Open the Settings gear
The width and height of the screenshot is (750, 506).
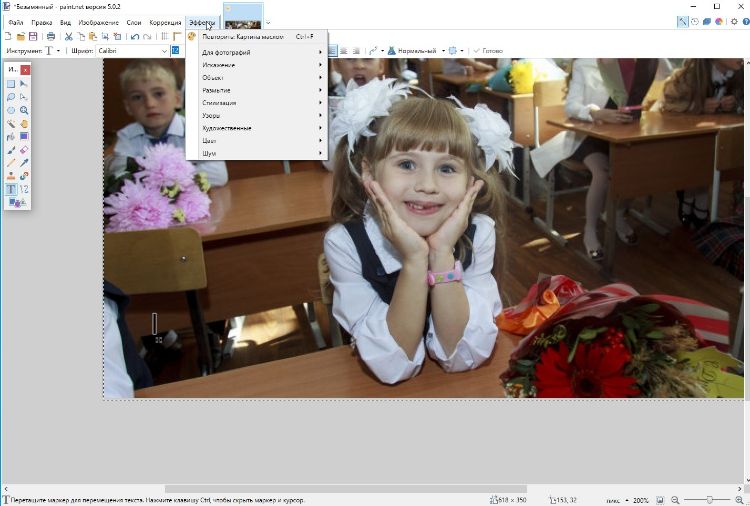734,22
